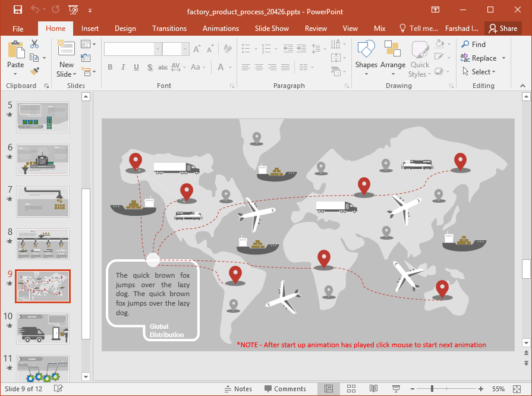Open the Notes pane via Notes button
The image size is (532, 396).
click(x=238, y=388)
